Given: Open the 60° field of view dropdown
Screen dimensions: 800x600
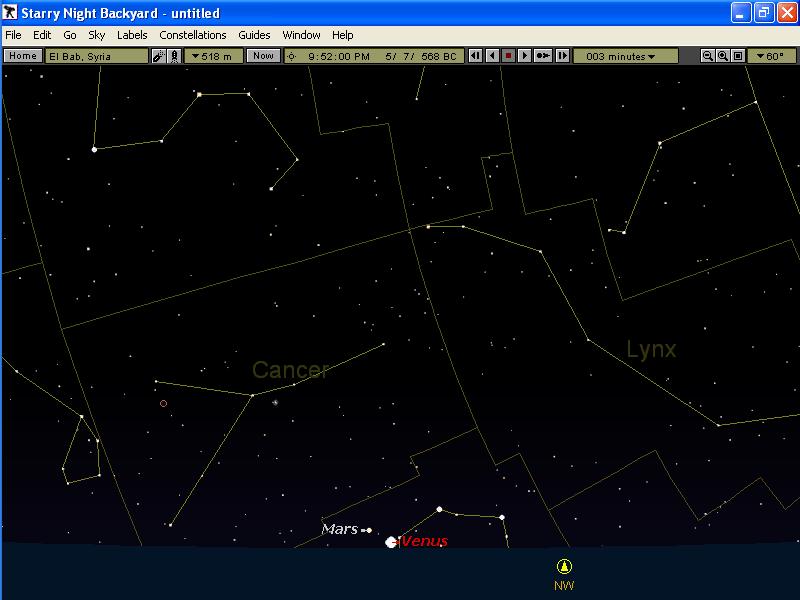Looking at the screenshot, I should pyautogui.click(x=771, y=56).
